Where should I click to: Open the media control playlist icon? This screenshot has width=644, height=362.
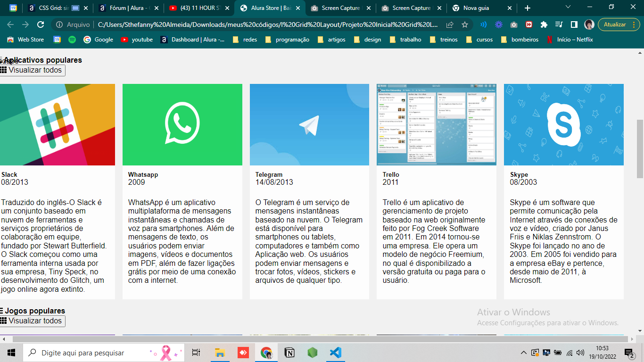click(559, 25)
